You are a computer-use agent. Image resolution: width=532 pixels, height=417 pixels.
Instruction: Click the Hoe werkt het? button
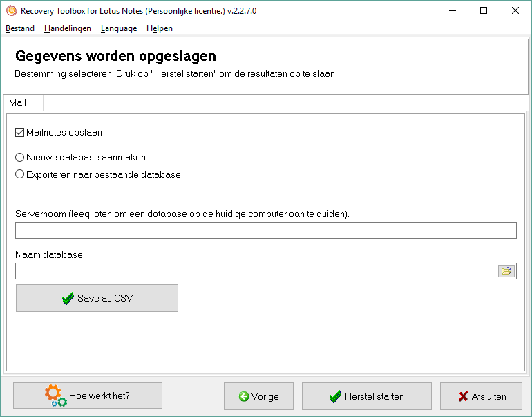click(x=88, y=396)
